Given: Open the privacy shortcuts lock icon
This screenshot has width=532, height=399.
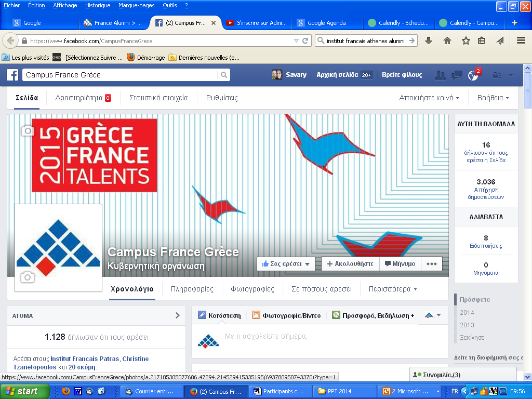Looking at the screenshot, I should [x=497, y=75].
